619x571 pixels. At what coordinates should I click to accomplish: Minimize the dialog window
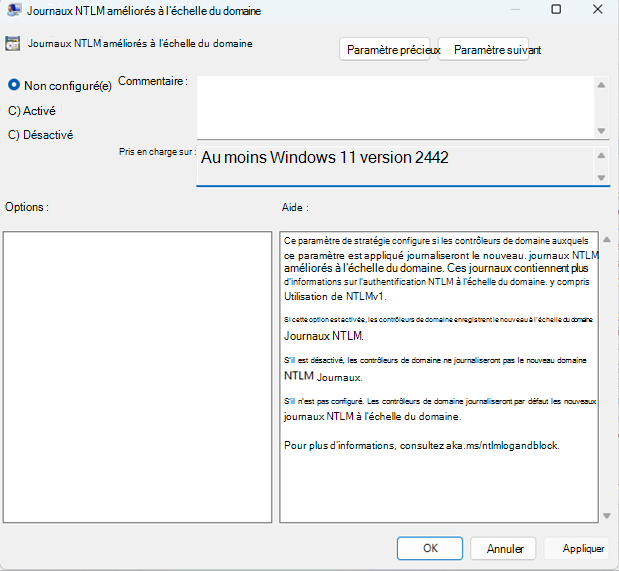[515, 9]
